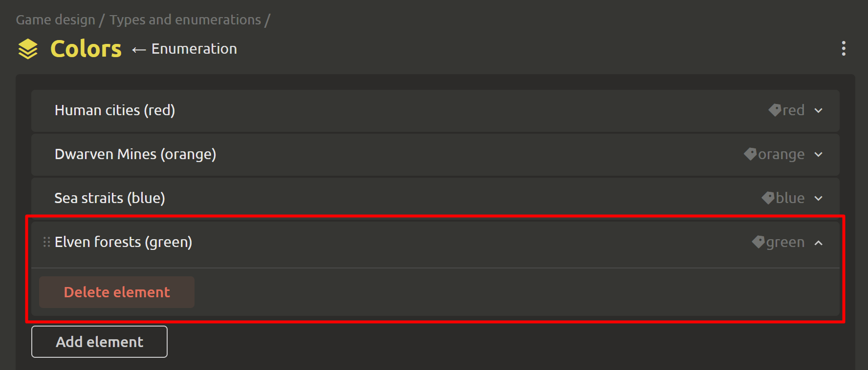Collapse the Elven forests (green) chevron
Image resolution: width=868 pixels, height=370 pixels.
tap(819, 243)
